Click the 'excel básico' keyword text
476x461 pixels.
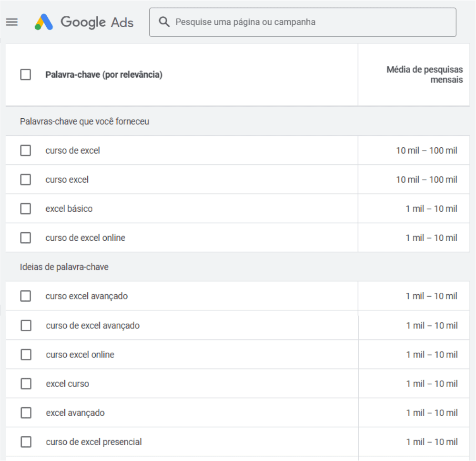pyautogui.click(x=69, y=209)
